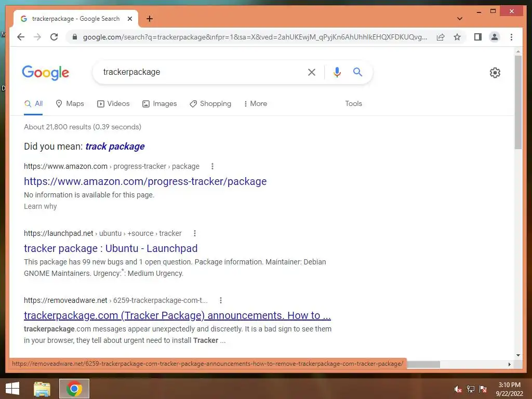Submit search with the magnifying glass
The width and height of the screenshot is (532, 399).
point(357,72)
